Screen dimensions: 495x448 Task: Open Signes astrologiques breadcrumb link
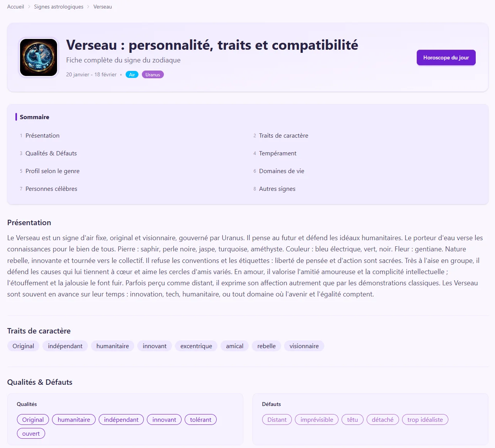point(59,7)
